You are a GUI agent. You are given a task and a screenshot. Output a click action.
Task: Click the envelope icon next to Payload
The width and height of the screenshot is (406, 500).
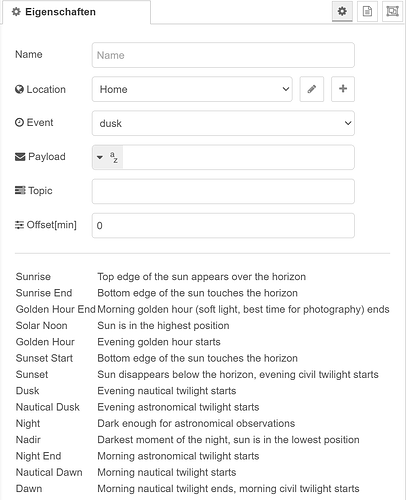click(x=20, y=157)
